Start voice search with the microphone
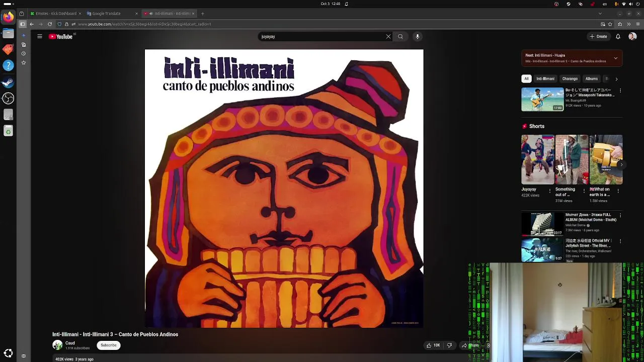Image resolution: width=644 pixels, height=362 pixels. [x=417, y=36]
